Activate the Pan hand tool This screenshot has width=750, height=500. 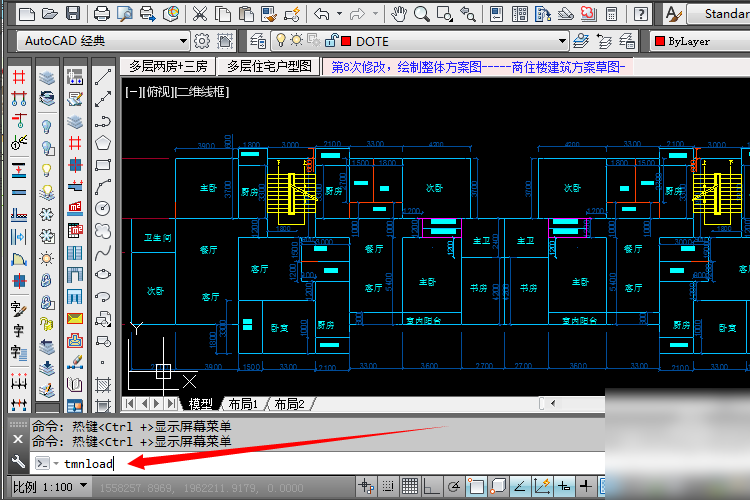[x=398, y=14]
